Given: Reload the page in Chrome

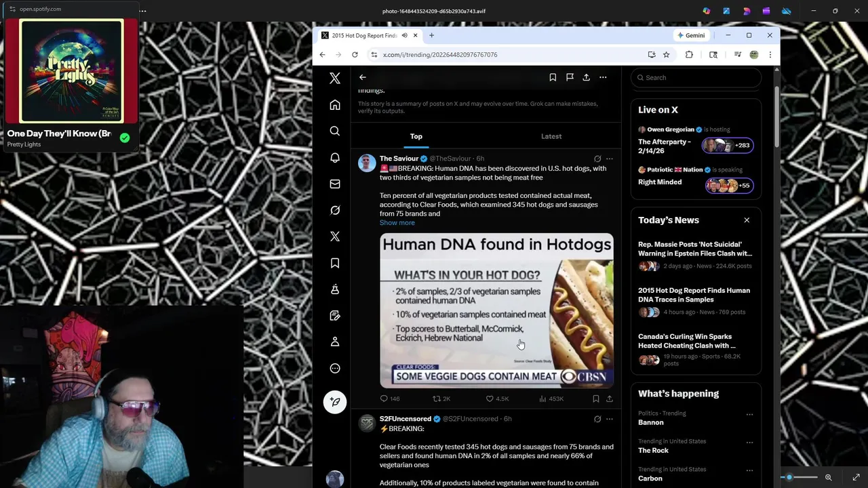Looking at the screenshot, I should 355,54.
